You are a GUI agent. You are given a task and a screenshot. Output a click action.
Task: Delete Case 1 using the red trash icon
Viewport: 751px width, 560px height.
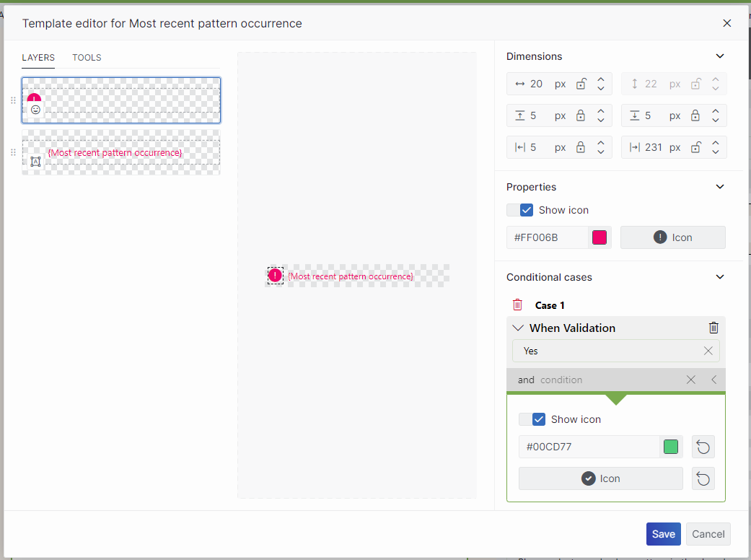(x=517, y=305)
